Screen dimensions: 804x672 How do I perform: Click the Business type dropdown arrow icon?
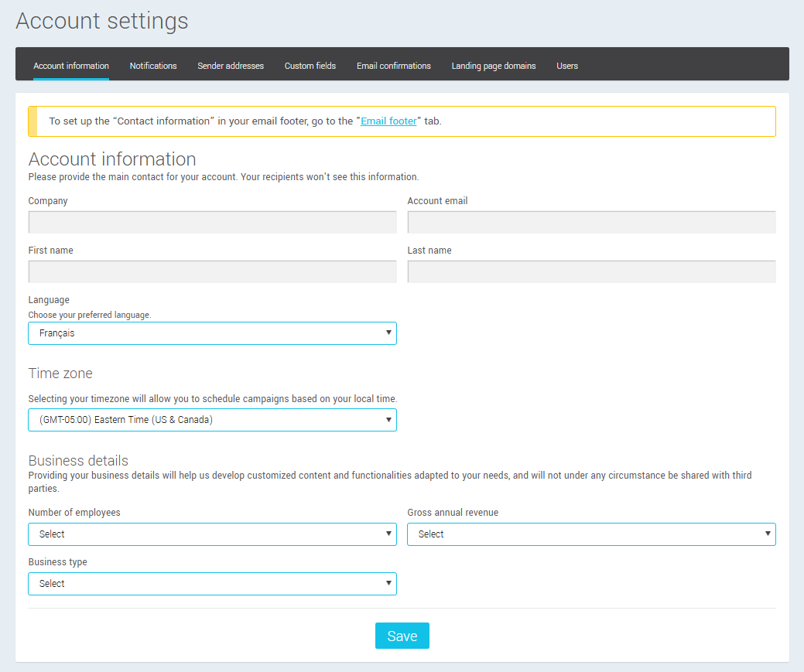pyautogui.click(x=388, y=583)
